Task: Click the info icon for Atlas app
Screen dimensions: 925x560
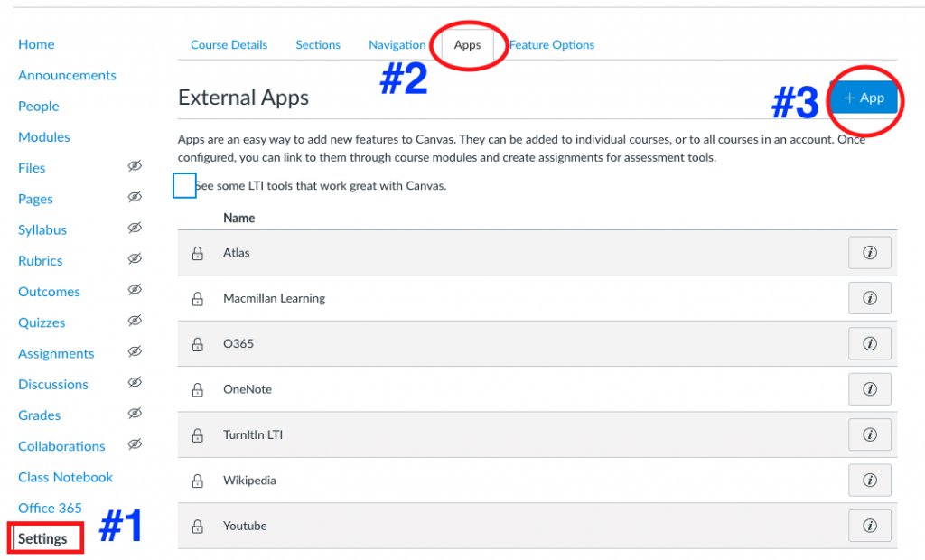Action: click(870, 253)
